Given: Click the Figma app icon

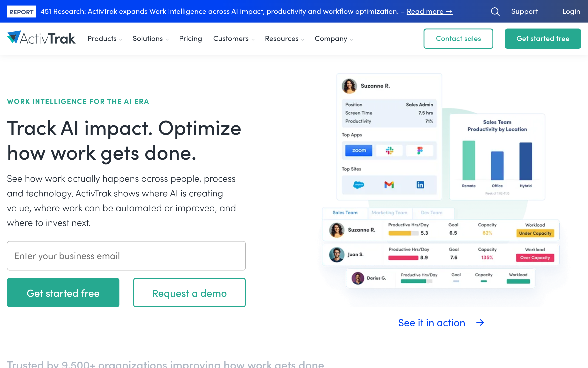Looking at the screenshot, I should 420,150.
